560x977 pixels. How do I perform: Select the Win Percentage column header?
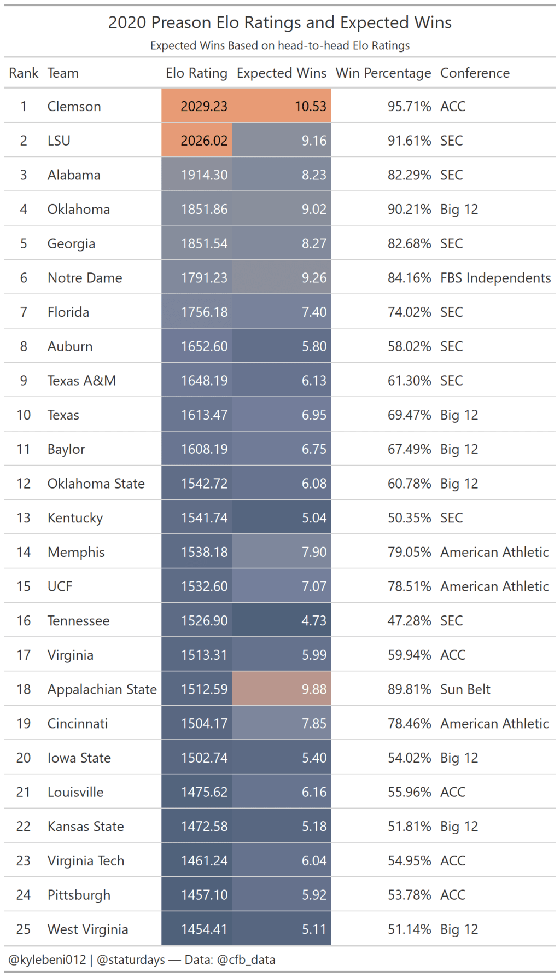tap(383, 73)
